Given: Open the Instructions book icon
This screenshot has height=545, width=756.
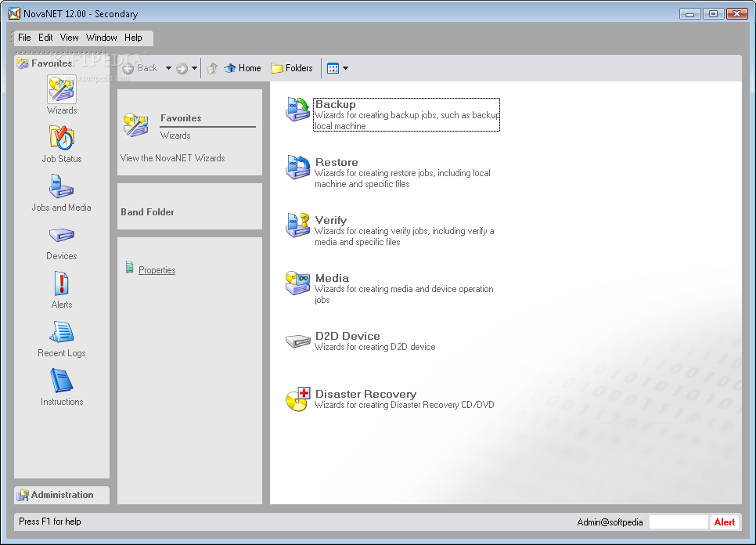Looking at the screenshot, I should tap(62, 381).
